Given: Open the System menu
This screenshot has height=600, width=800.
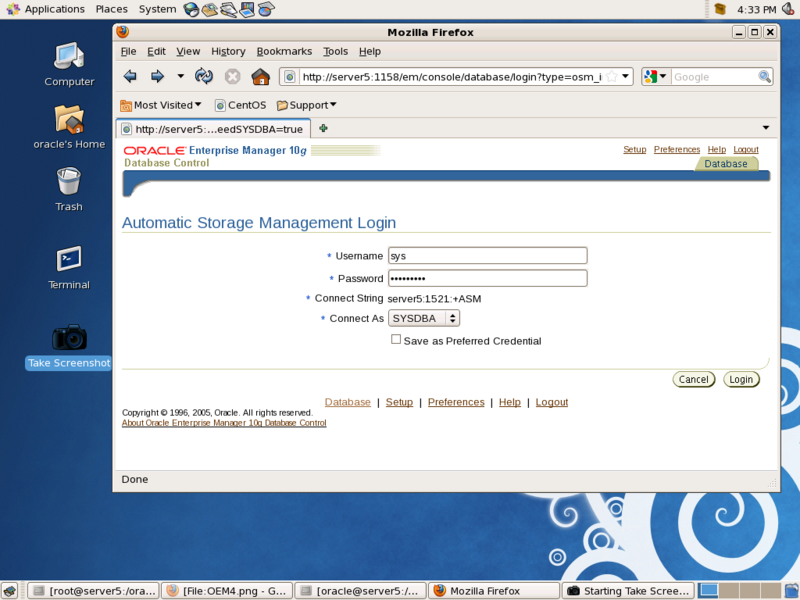Looking at the screenshot, I should pos(157,9).
